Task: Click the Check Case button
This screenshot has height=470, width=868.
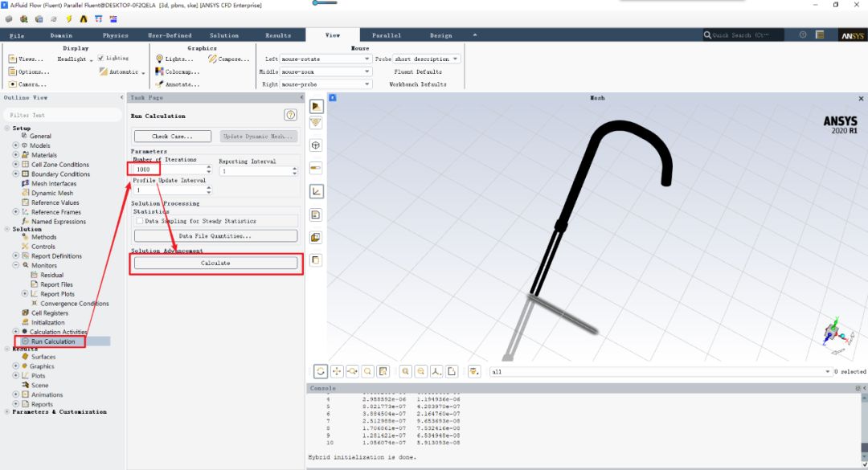Action: coord(172,137)
